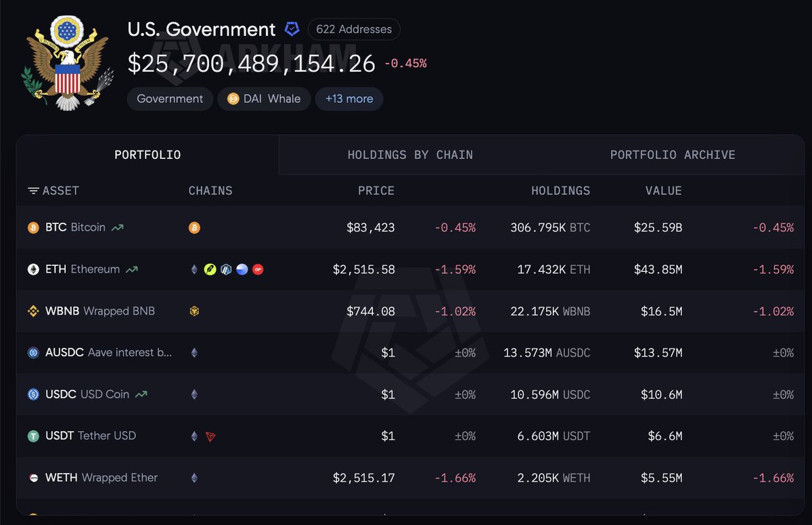Click the green USDT token icon

pyautogui.click(x=33, y=436)
